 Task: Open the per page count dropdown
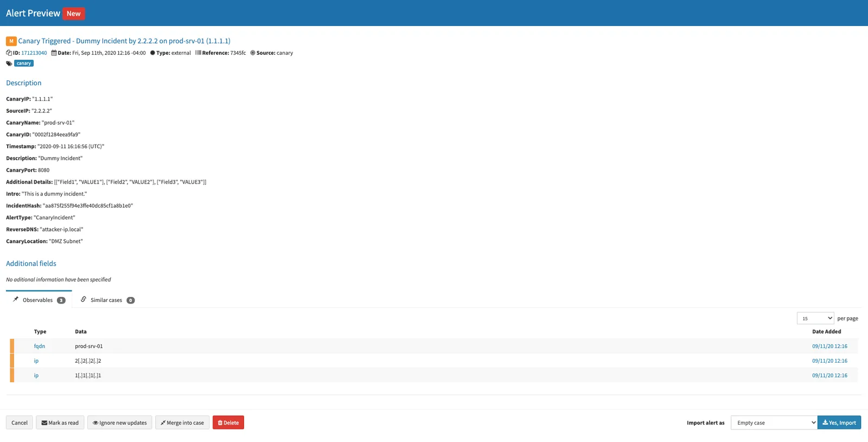click(815, 318)
